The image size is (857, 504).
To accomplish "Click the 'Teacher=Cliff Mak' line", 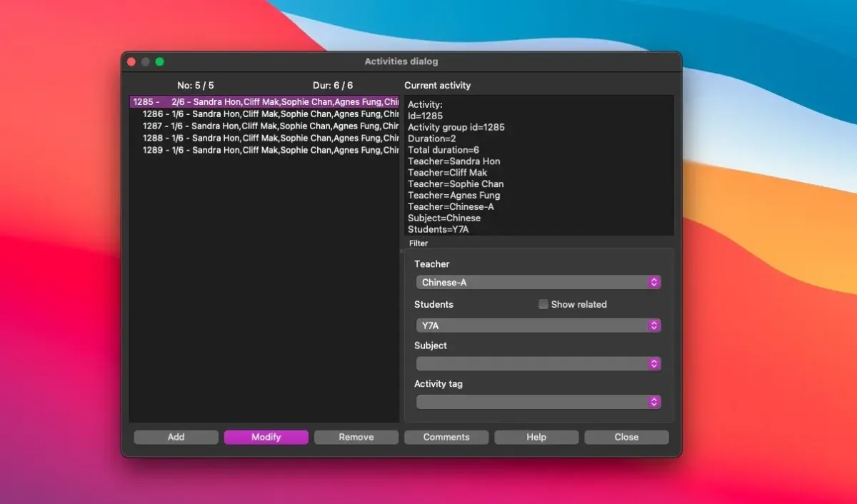I will click(x=448, y=173).
